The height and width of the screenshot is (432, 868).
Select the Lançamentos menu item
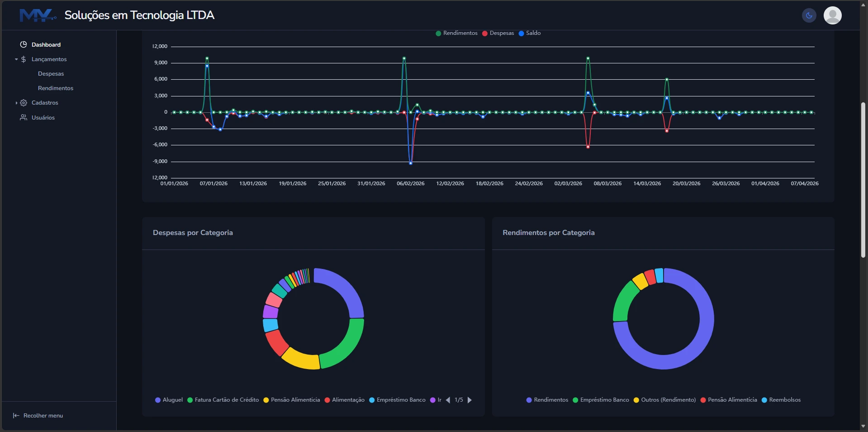[x=49, y=59]
